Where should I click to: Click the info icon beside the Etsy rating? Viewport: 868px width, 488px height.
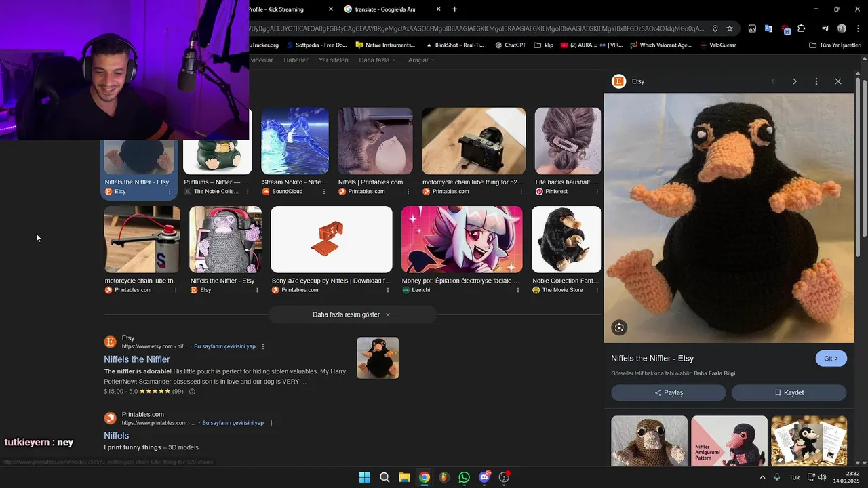[192, 392]
